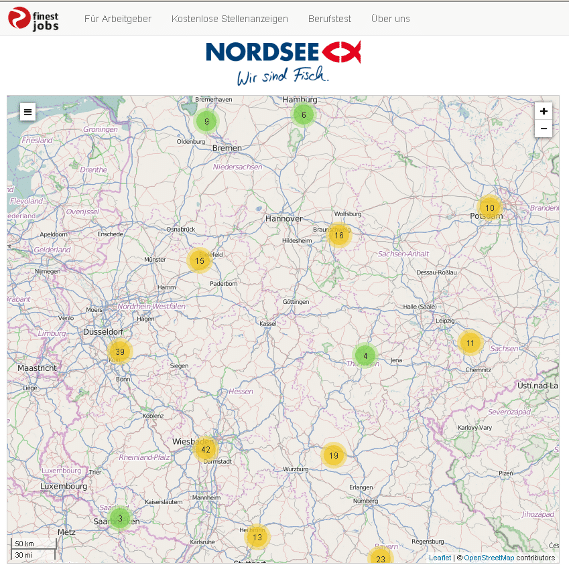
Task: Open the yellow cluster 42 at Wiesbaden
Action: click(206, 449)
